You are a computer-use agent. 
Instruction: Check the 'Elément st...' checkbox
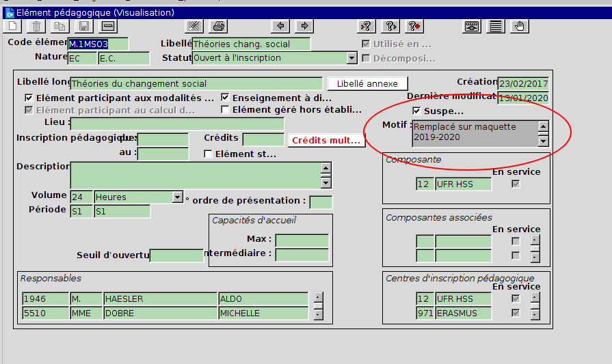pyautogui.click(x=209, y=154)
